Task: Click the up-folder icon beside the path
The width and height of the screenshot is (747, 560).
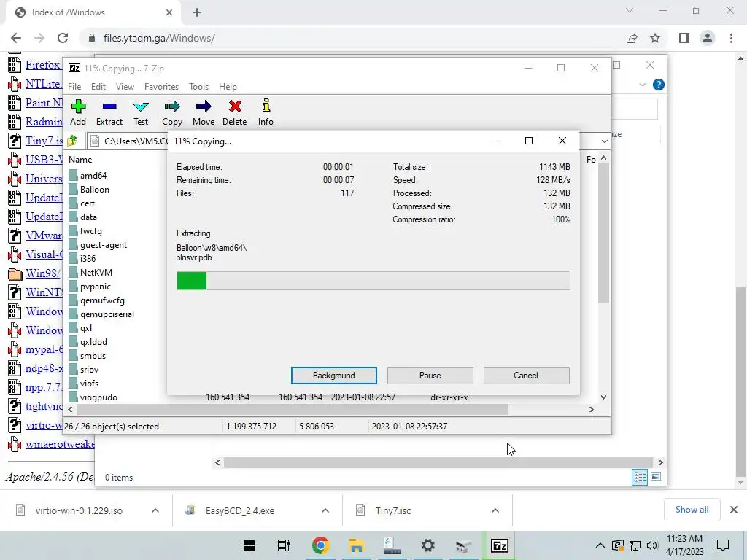Action: point(72,141)
